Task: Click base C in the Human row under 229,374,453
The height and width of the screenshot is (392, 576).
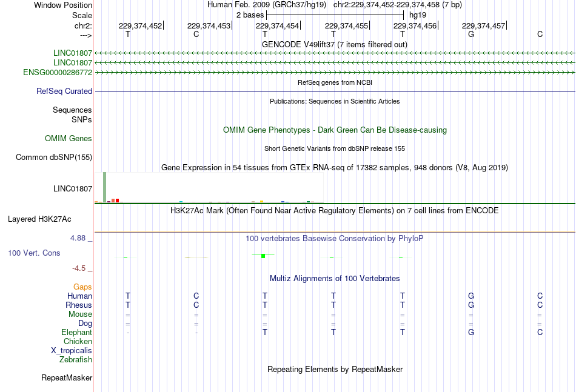Action: pos(196,296)
